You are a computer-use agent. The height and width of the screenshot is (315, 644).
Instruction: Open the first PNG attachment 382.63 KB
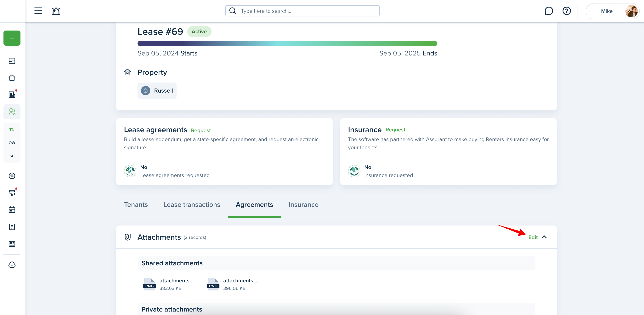tap(168, 284)
